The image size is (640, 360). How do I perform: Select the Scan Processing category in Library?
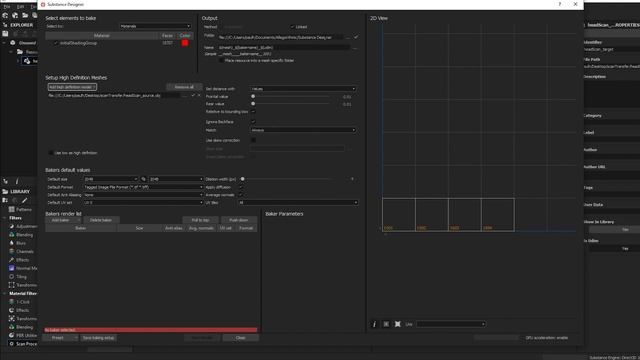tap(23, 344)
